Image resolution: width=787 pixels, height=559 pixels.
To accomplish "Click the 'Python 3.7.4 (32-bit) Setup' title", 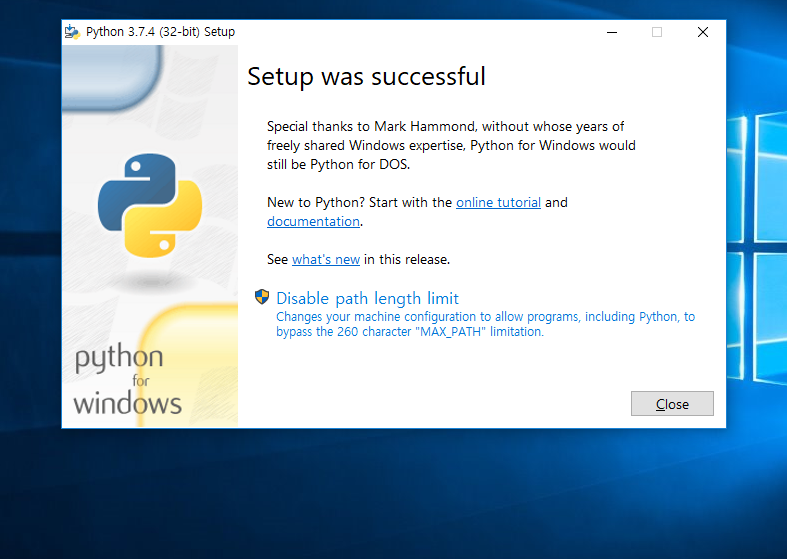I will point(160,32).
